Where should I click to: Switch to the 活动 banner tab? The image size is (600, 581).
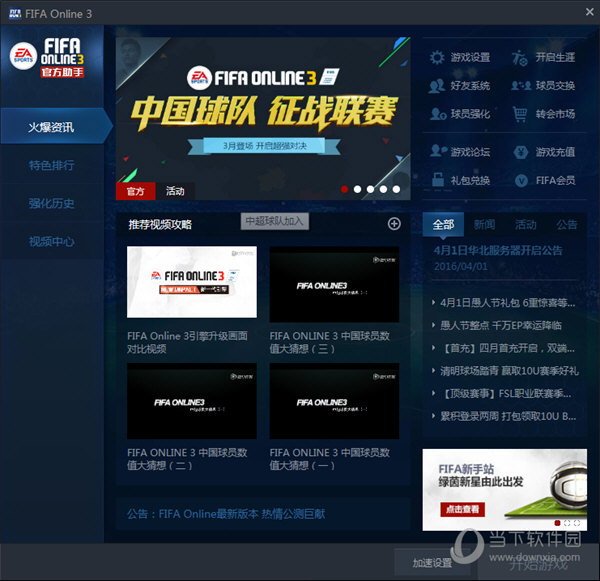175,191
